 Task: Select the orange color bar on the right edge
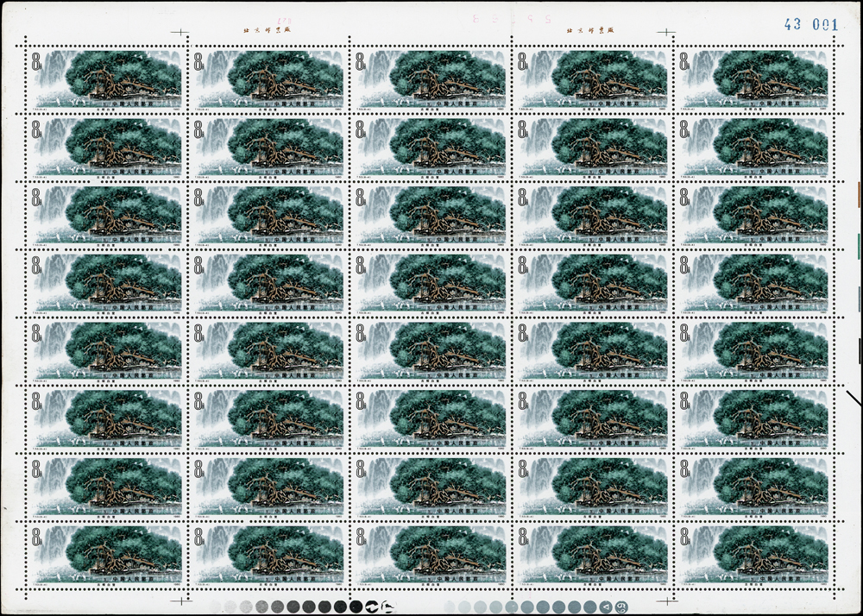[x=860, y=192]
